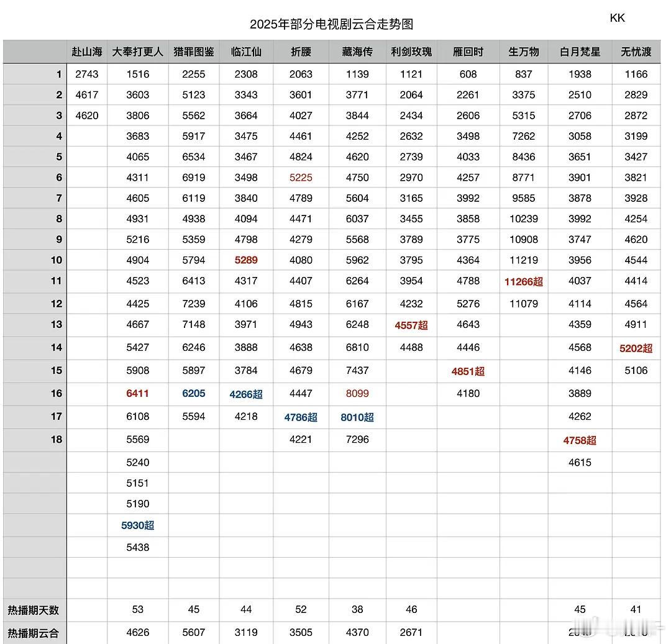This screenshot has height=644, width=671.
Task: Select the 藏海传 column header
Action: (357, 52)
